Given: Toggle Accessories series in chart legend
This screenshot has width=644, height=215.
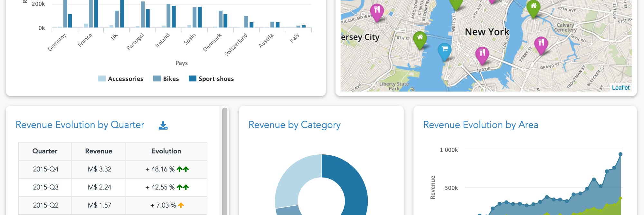Looking at the screenshot, I should 120,79.
